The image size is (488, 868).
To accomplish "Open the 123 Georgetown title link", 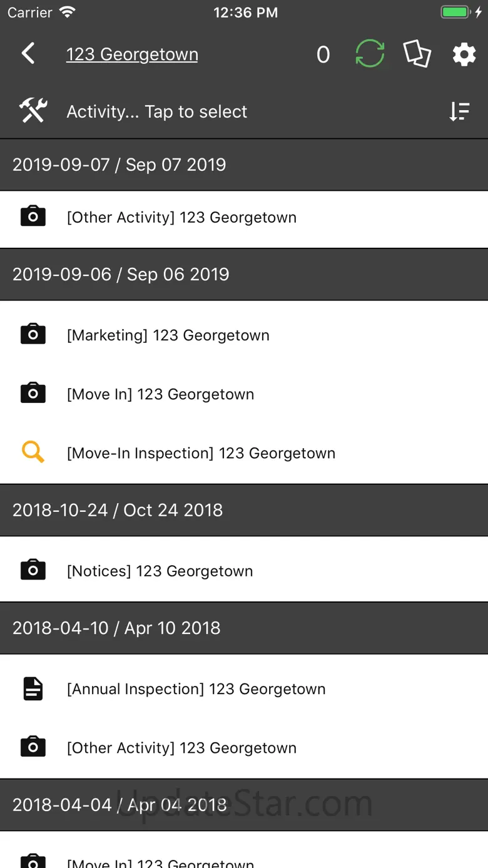I will [132, 54].
